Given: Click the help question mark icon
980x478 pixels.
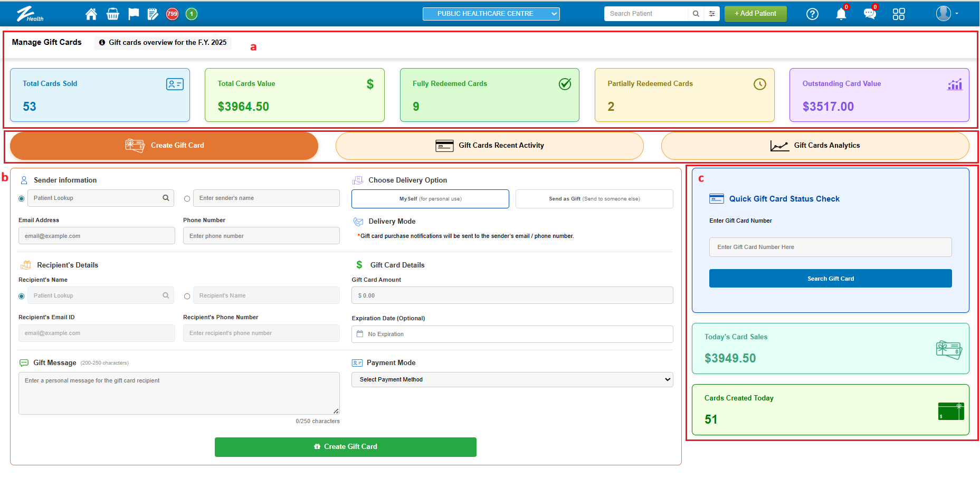Looking at the screenshot, I should pyautogui.click(x=812, y=14).
